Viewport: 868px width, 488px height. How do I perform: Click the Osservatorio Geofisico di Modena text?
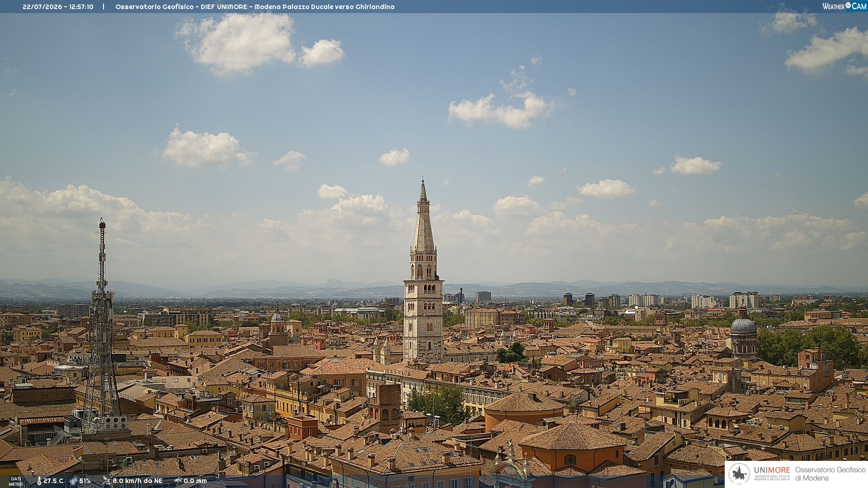click(x=830, y=474)
